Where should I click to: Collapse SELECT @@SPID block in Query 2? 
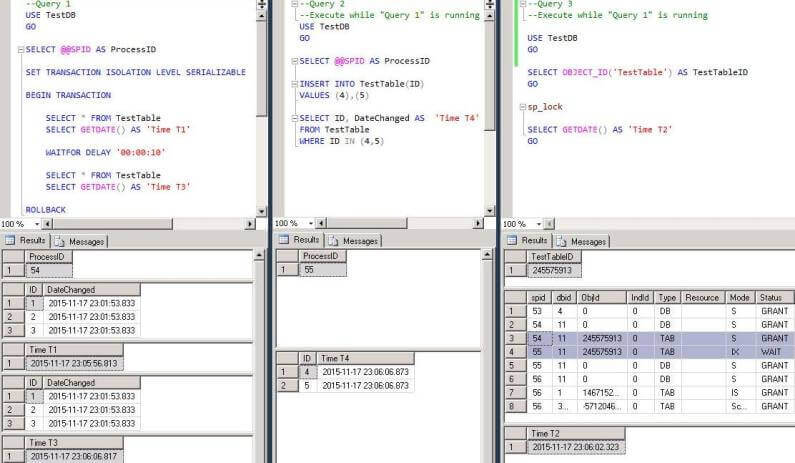(295, 61)
